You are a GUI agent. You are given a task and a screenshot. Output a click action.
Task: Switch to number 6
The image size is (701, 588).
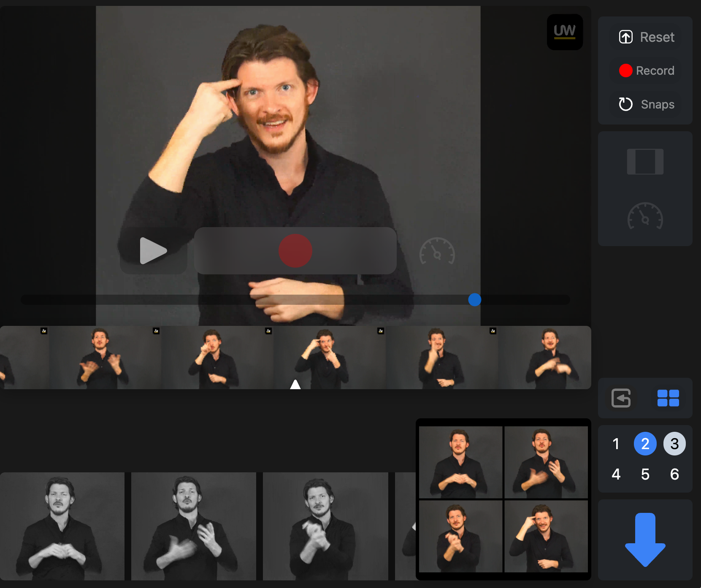click(674, 474)
